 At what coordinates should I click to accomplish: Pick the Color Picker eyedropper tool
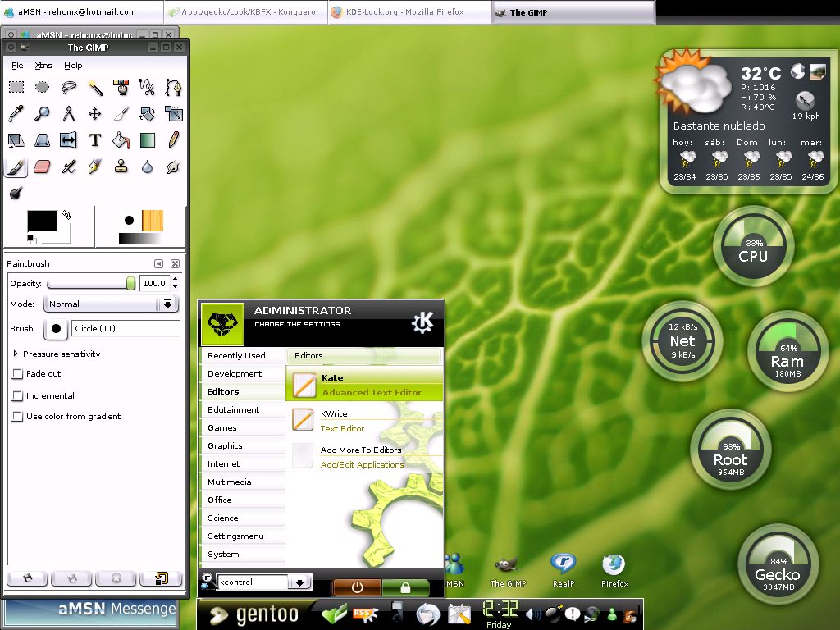[16, 113]
